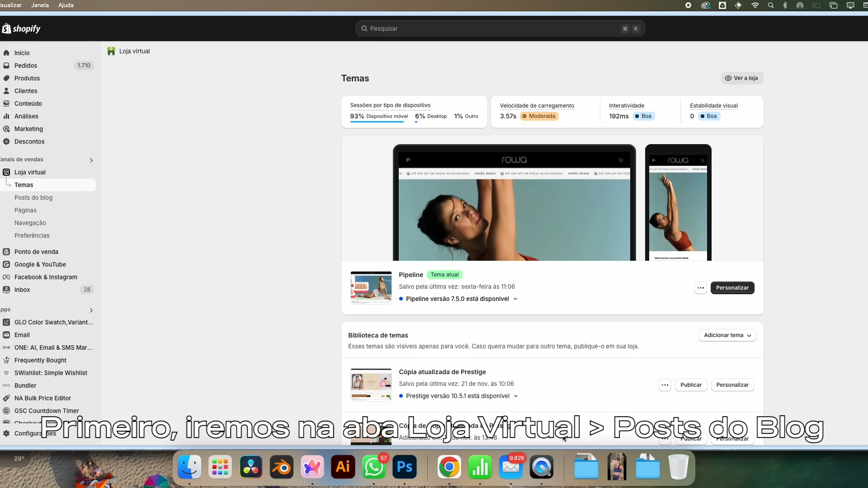Click the Facebook & Instagram channel icon
Image resolution: width=868 pixels, height=488 pixels.
click(x=6, y=277)
